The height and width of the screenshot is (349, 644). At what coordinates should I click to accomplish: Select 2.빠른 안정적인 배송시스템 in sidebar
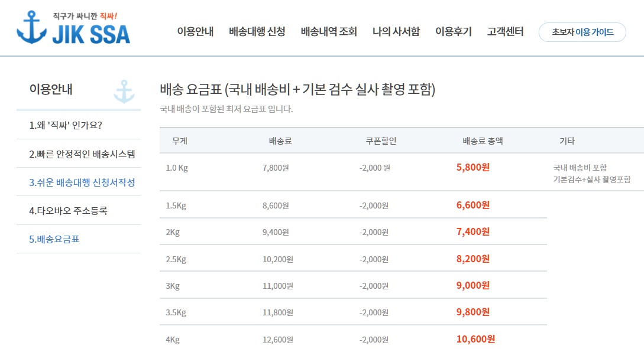(x=82, y=154)
